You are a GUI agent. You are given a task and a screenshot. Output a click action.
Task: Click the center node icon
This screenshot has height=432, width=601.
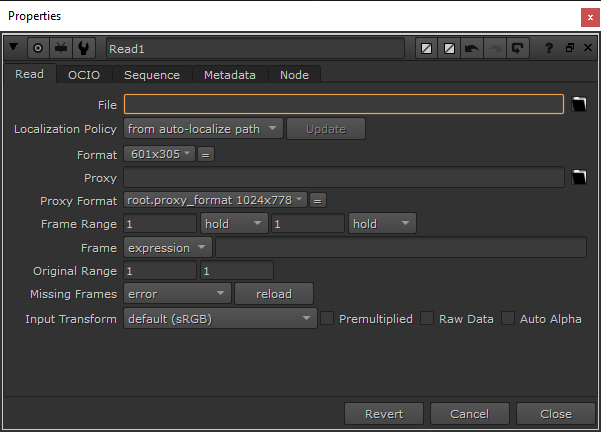click(x=38, y=48)
